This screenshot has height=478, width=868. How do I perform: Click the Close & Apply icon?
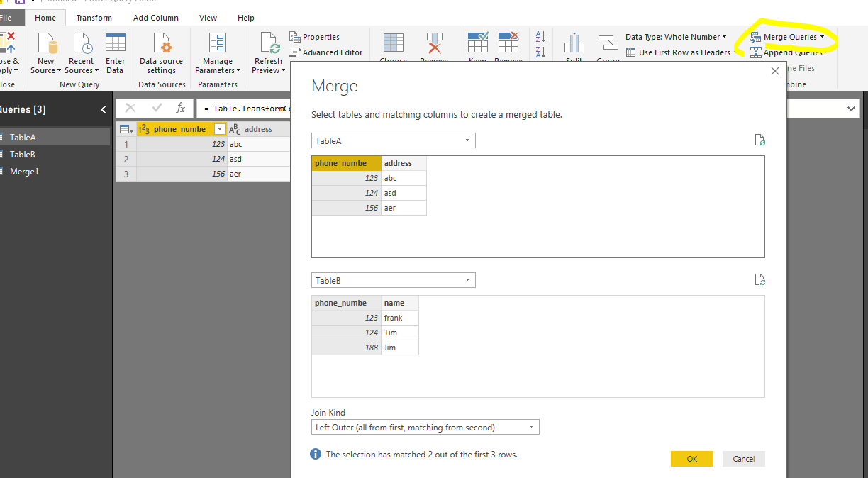click(x=8, y=43)
